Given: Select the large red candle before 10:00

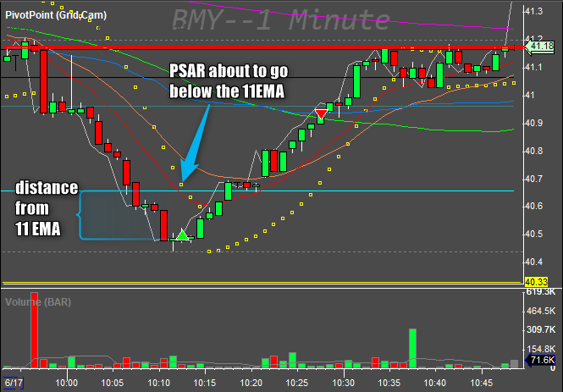Looking at the screenshot, I should coord(43,82).
